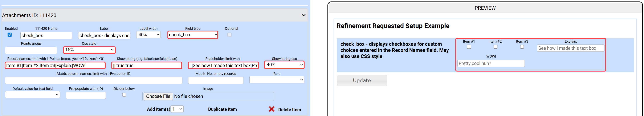Uncheck the Enabled checkbox

pos(10,35)
